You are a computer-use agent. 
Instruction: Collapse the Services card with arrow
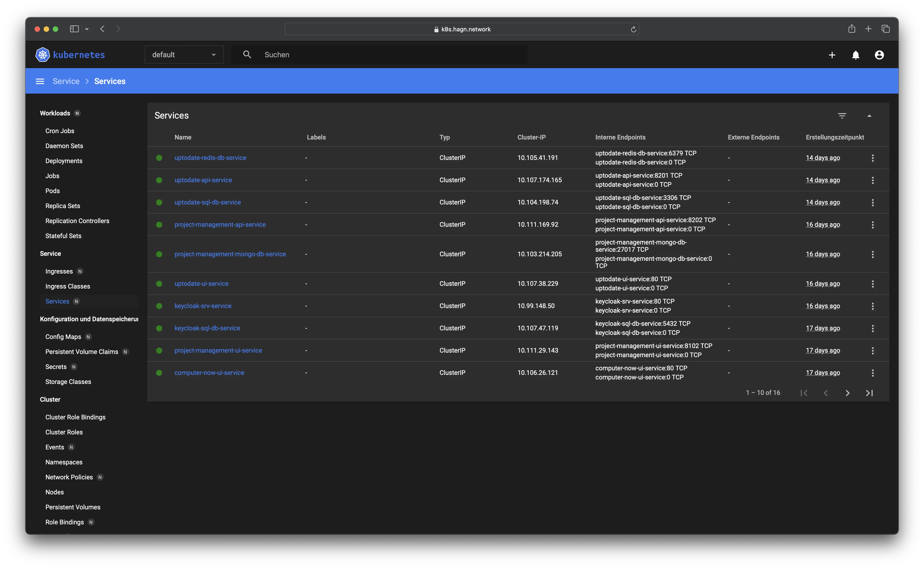(x=869, y=116)
